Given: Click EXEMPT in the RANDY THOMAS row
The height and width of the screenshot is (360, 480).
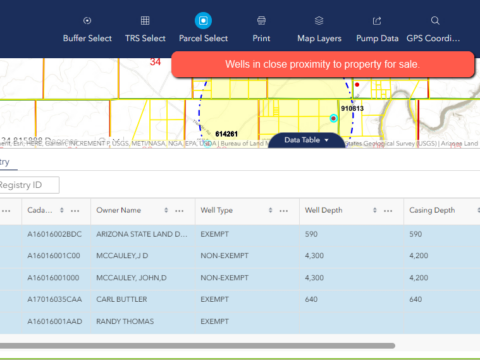Looking at the screenshot, I should 215,321.
